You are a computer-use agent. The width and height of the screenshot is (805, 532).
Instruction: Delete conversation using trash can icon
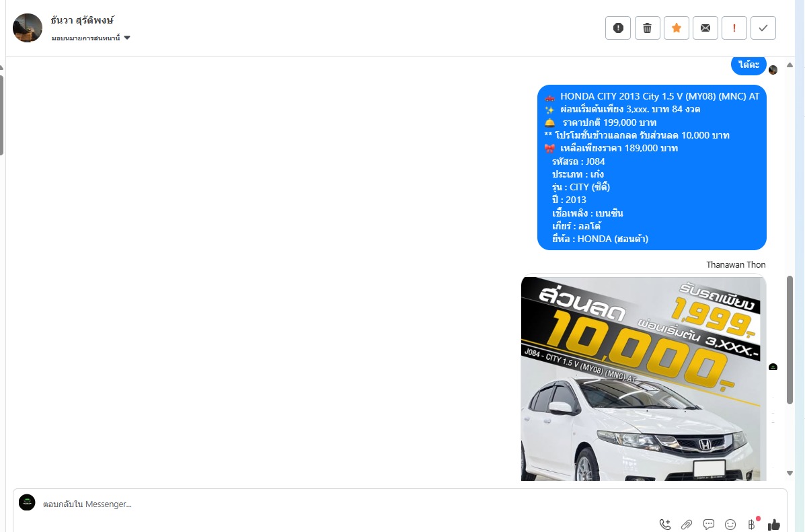coord(648,28)
